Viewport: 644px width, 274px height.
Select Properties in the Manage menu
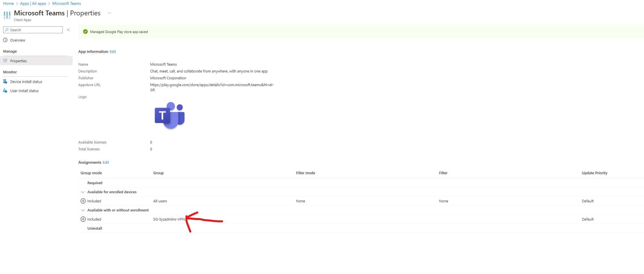(36, 61)
